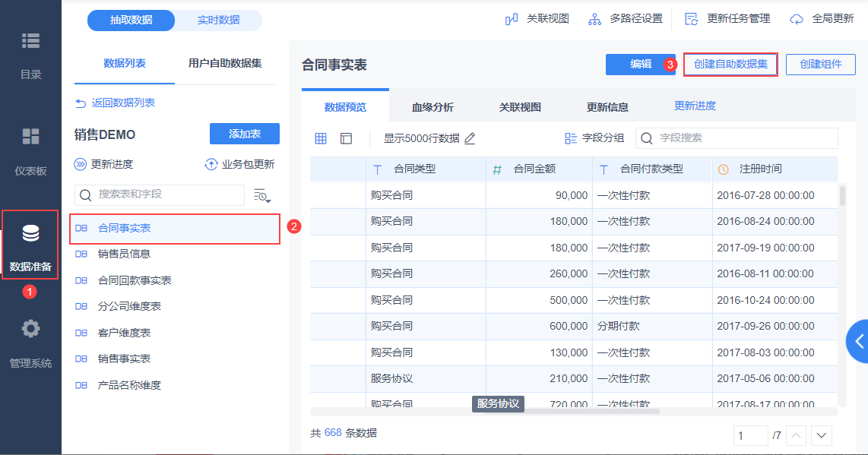Click the 创建组件 button
The image size is (868, 455).
coord(820,65)
